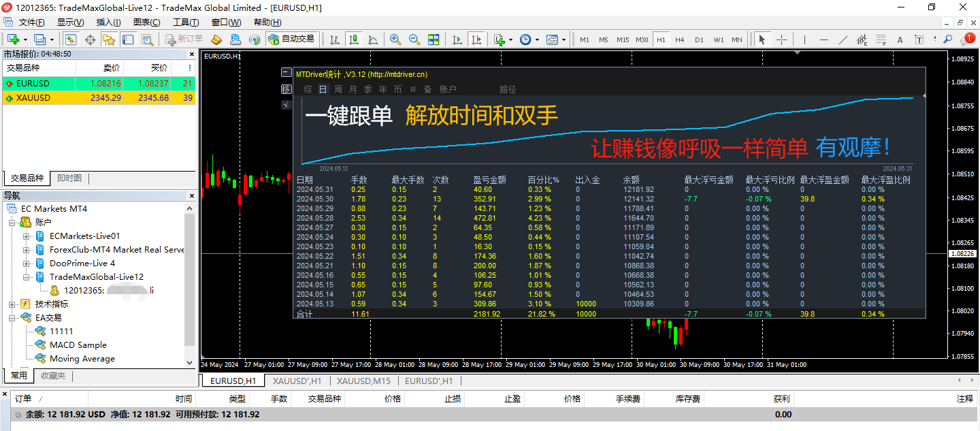The image size is (980, 431).
Task: Open the new chart dropdown arrow
Action: tap(26, 39)
